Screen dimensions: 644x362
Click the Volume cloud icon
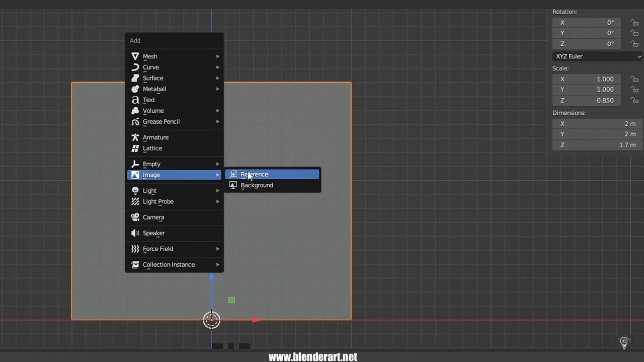coord(135,111)
